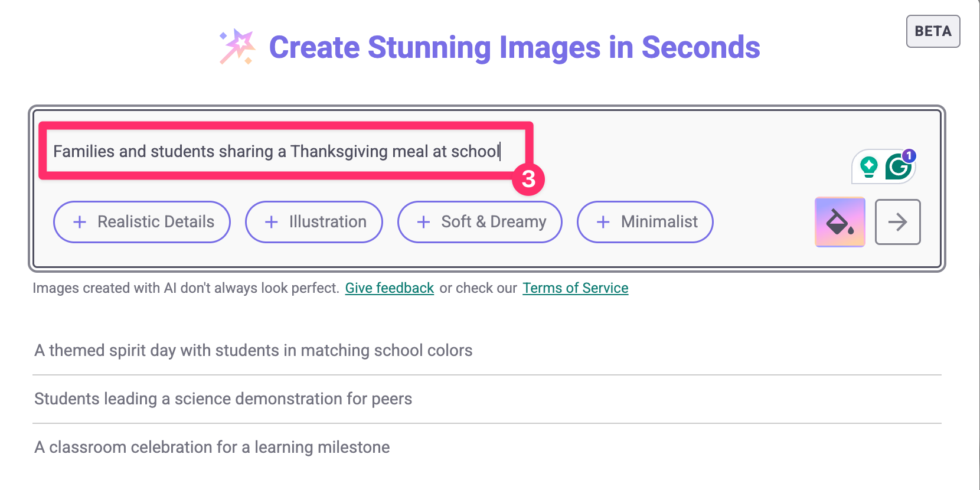The image size is (980, 490).
Task: Pick the science demonstration prompt suggestion
Action: point(223,399)
